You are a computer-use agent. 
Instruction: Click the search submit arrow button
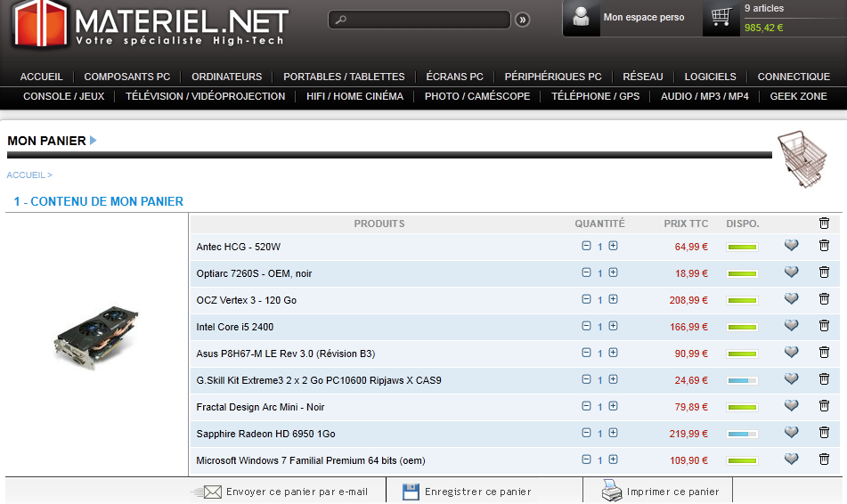pos(523,20)
